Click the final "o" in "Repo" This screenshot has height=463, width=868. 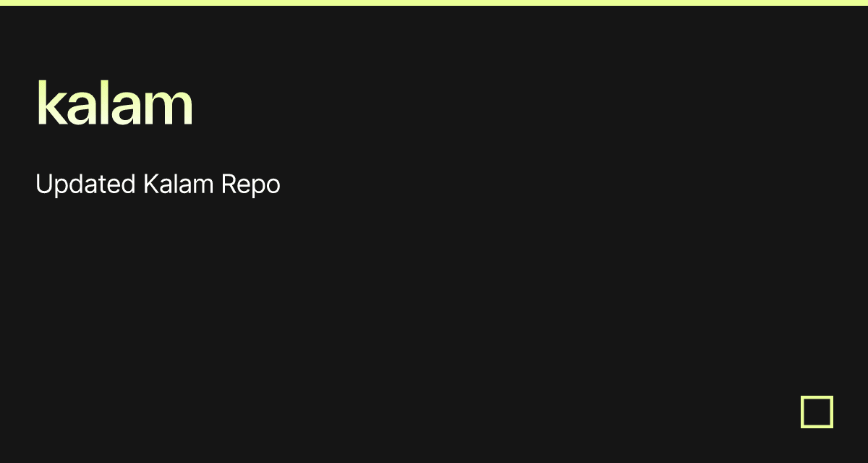click(272, 187)
